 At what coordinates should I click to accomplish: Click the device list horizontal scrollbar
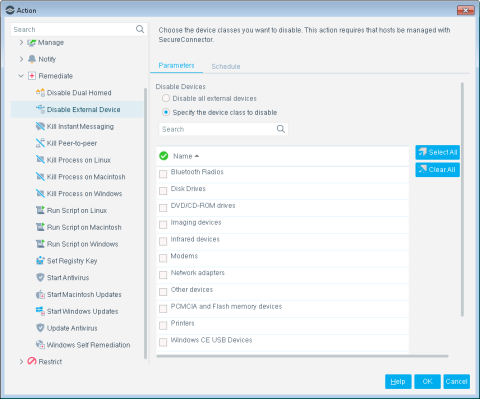pyautogui.click(x=302, y=356)
